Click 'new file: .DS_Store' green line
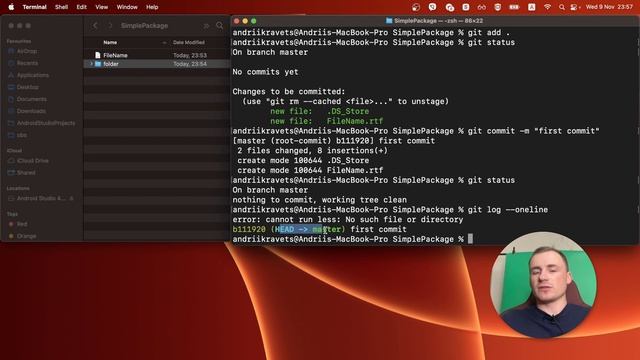 point(319,111)
